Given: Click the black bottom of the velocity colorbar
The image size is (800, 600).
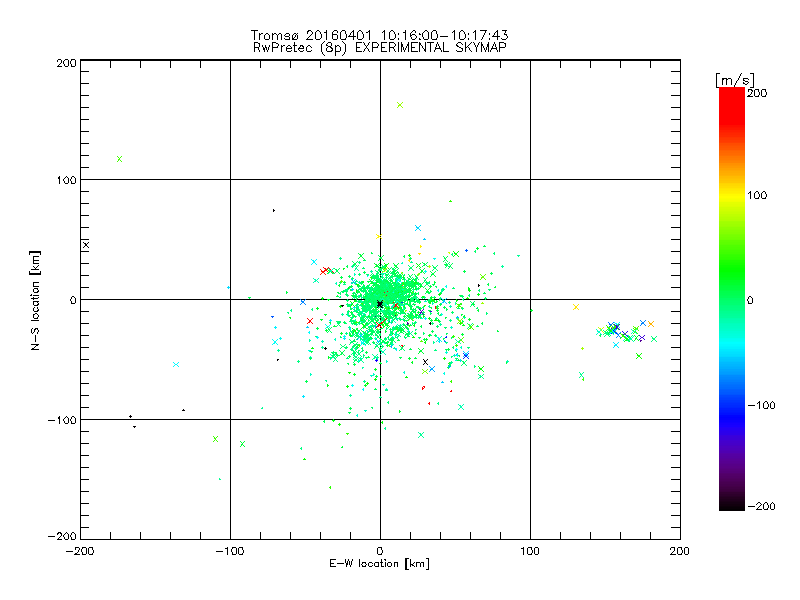Looking at the screenshot, I should [732, 505].
